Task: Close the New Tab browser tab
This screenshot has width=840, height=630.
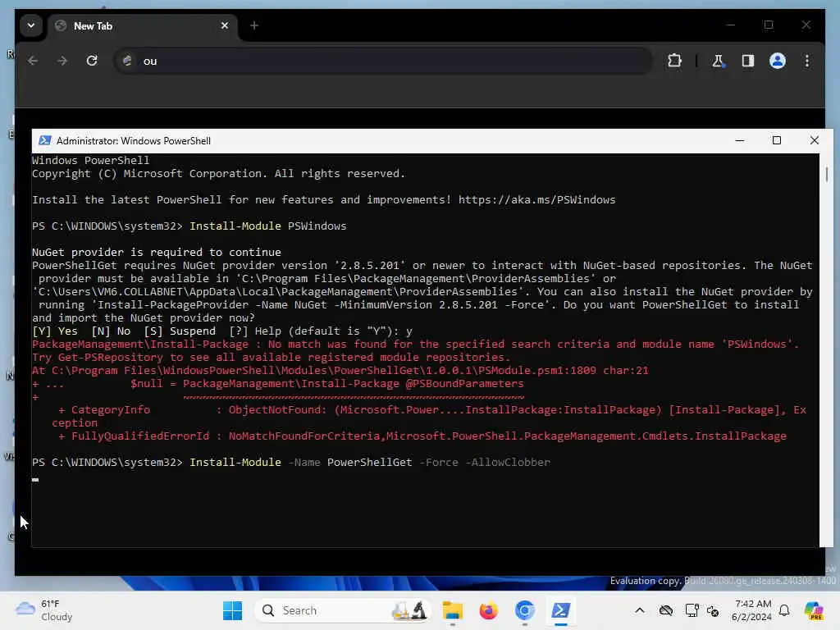Action: click(x=225, y=25)
